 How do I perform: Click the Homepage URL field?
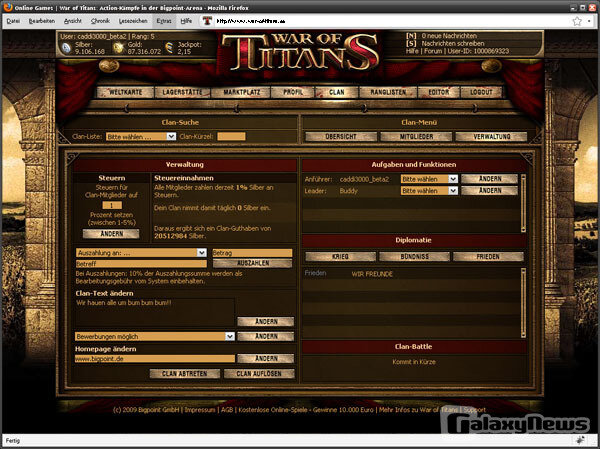155,359
